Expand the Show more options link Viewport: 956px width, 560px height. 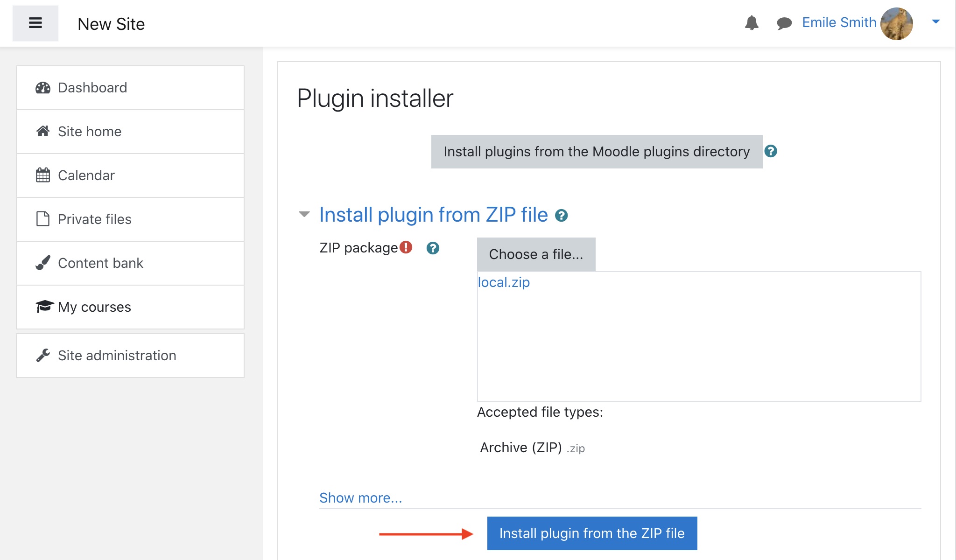point(360,498)
